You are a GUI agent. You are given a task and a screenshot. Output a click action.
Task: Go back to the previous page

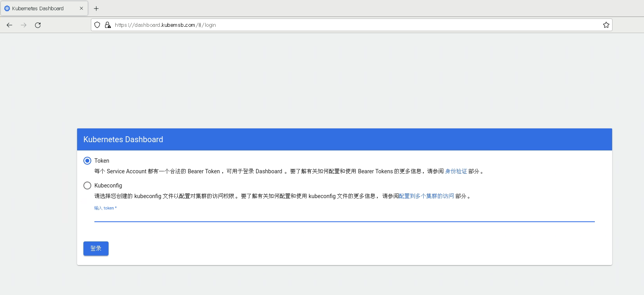point(9,25)
